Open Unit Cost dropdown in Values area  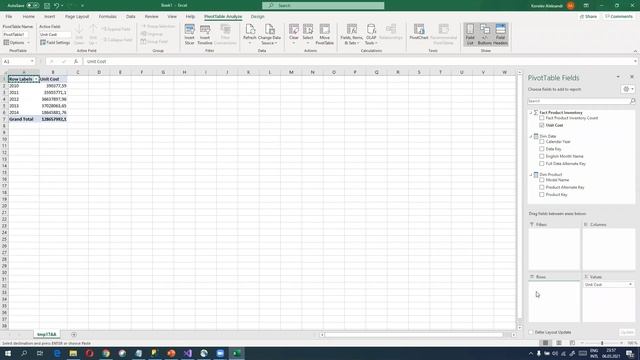(630, 284)
